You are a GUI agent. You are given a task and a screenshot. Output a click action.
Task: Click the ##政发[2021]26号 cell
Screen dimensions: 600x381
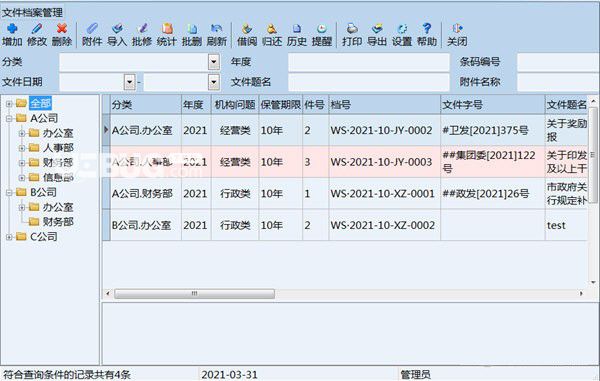[492, 194]
